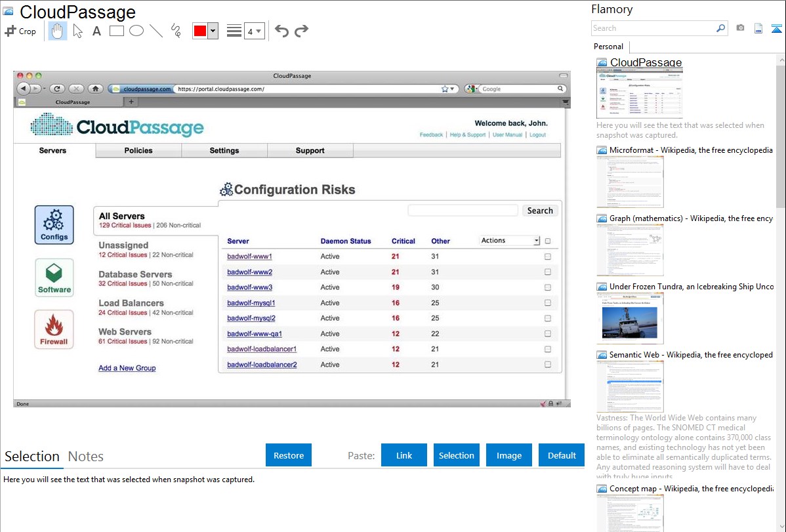Tick the badwolf-mysql2 row checkbox

tap(547, 318)
